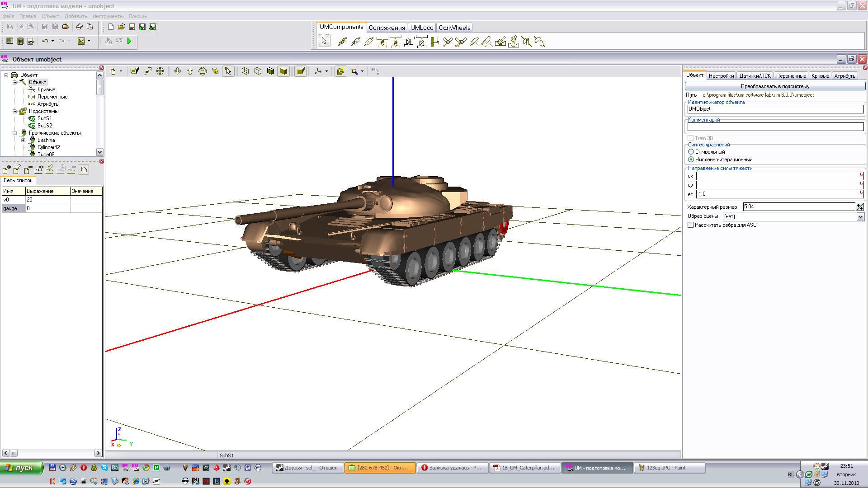Click the pan view four-arrows icon
Image resolution: width=868 pixels, height=488 pixels.
pos(177,71)
